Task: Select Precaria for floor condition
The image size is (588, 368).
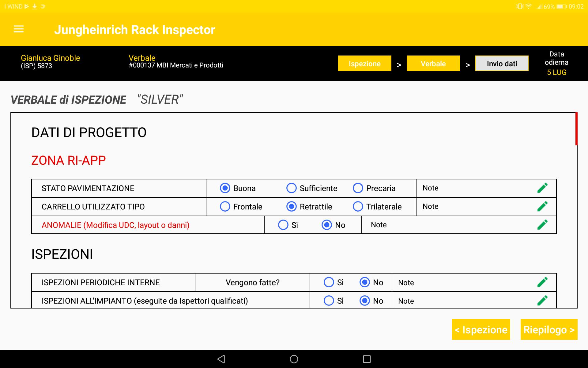Action: pos(358,188)
